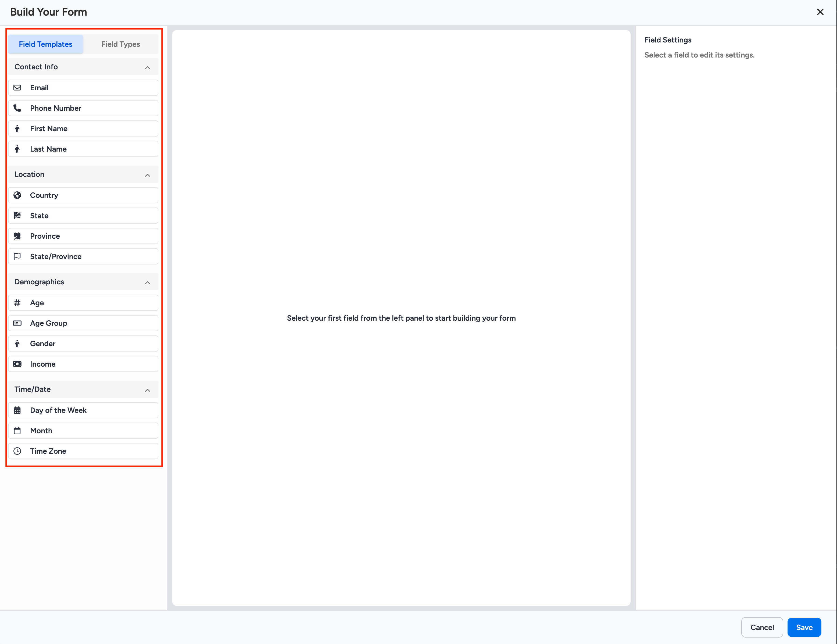Add the Email field template

point(83,88)
